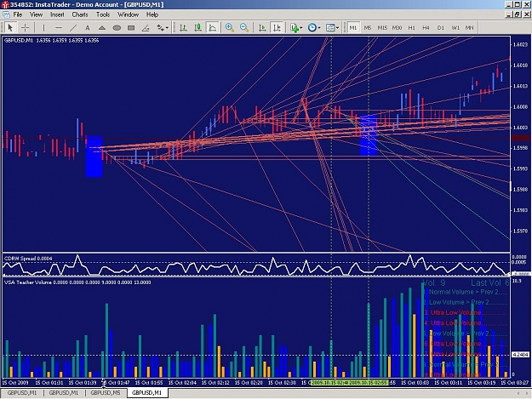The height and width of the screenshot is (399, 532).
Task: Click the GBPUSD,M1 price header text
Action: coord(51,40)
